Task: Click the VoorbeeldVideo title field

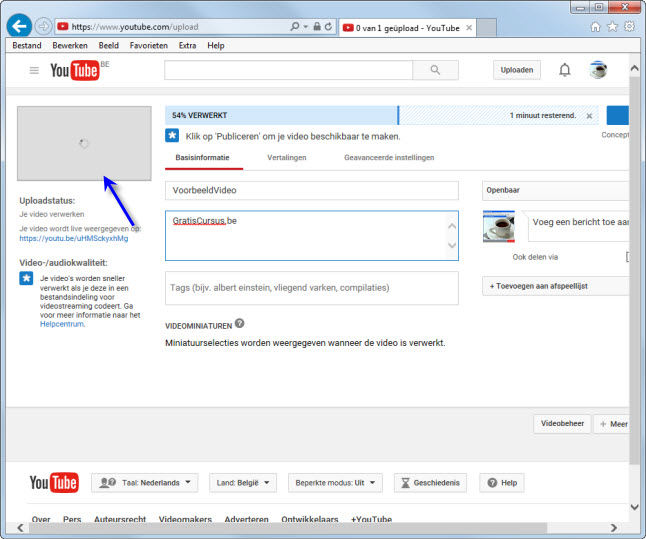Action: [x=312, y=190]
